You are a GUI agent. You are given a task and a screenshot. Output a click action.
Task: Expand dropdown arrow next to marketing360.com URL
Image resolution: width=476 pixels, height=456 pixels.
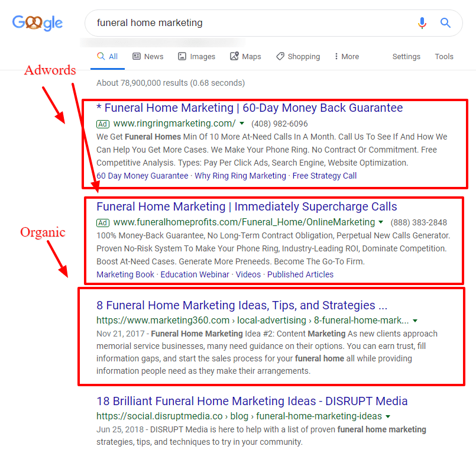pyautogui.click(x=415, y=321)
